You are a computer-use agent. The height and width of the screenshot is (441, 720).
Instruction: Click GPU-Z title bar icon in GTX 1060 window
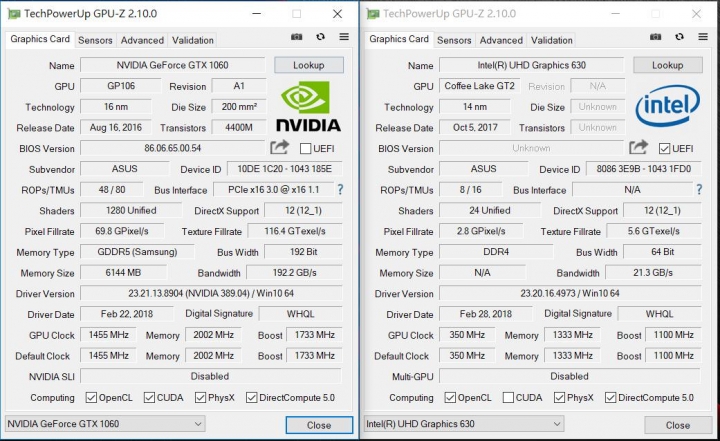point(14,14)
